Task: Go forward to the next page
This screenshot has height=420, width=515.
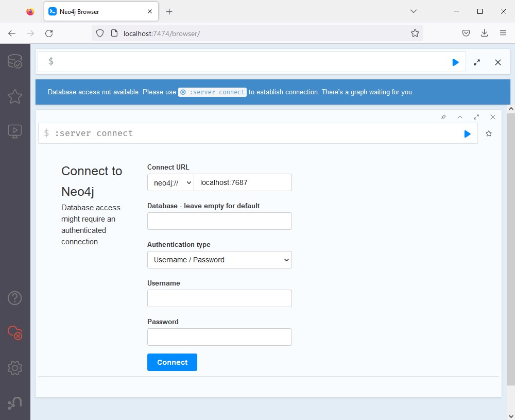Action: pyautogui.click(x=30, y=33)
